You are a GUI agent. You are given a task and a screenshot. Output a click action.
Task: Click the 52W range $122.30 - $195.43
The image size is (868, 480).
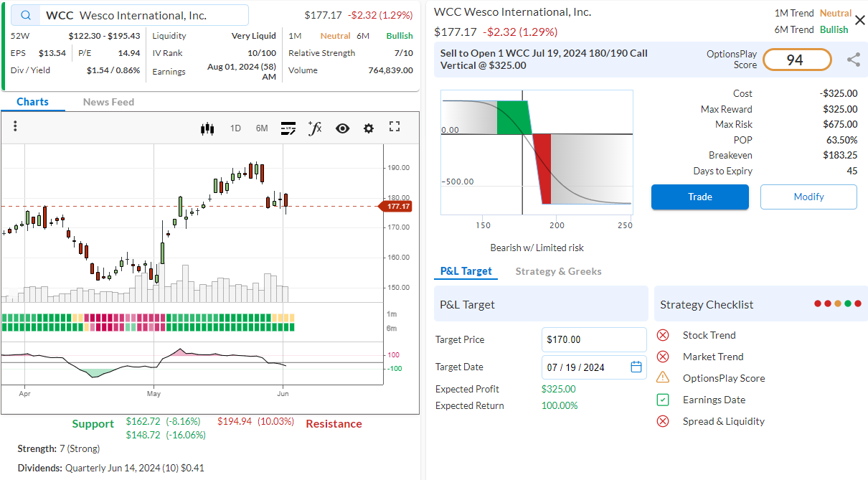click(x=104, y=36)
